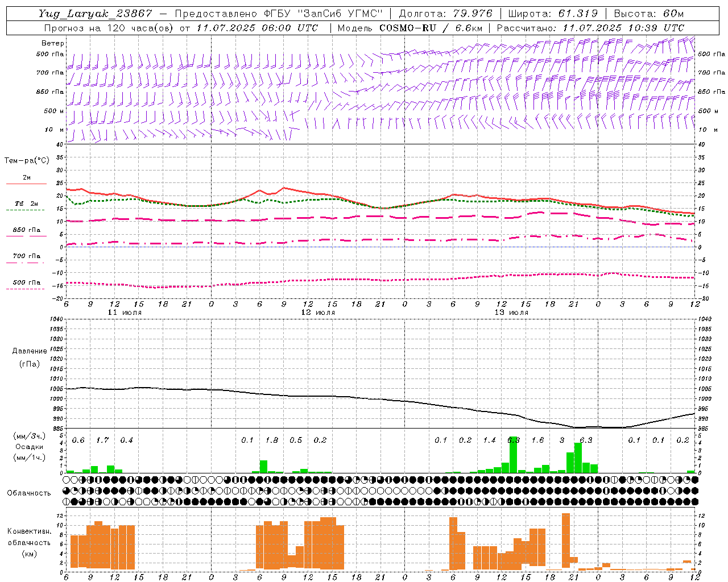
Task: Click the Модель COSMO-RU / 6.6км label
Action: (409, 28)
